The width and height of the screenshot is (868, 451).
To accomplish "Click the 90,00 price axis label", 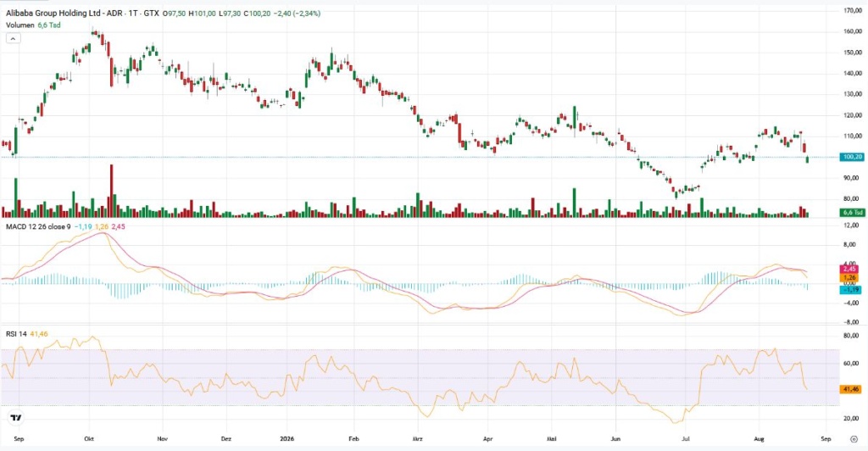I will click(x=853, y=178).
